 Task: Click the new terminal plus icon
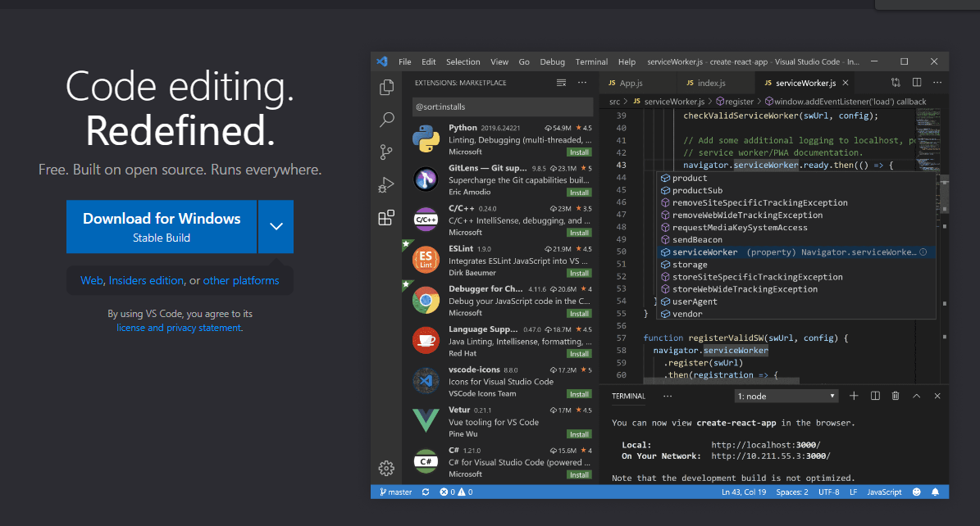coord(854,396)
